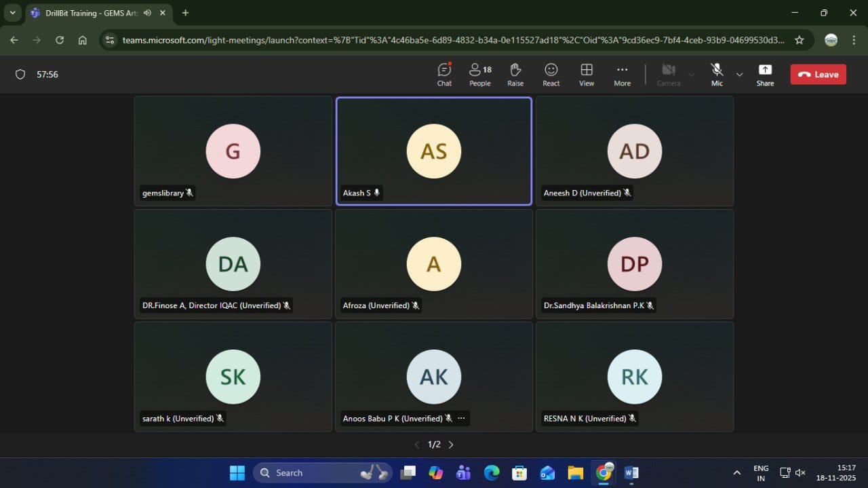Open a new browser tab
868x488 pixels.
coord(185,13)
